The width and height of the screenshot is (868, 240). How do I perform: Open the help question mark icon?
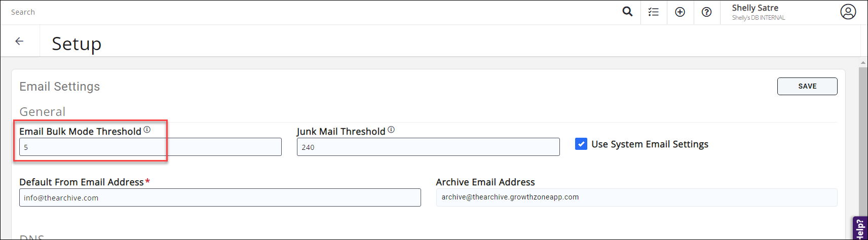(x=706, y=12)
